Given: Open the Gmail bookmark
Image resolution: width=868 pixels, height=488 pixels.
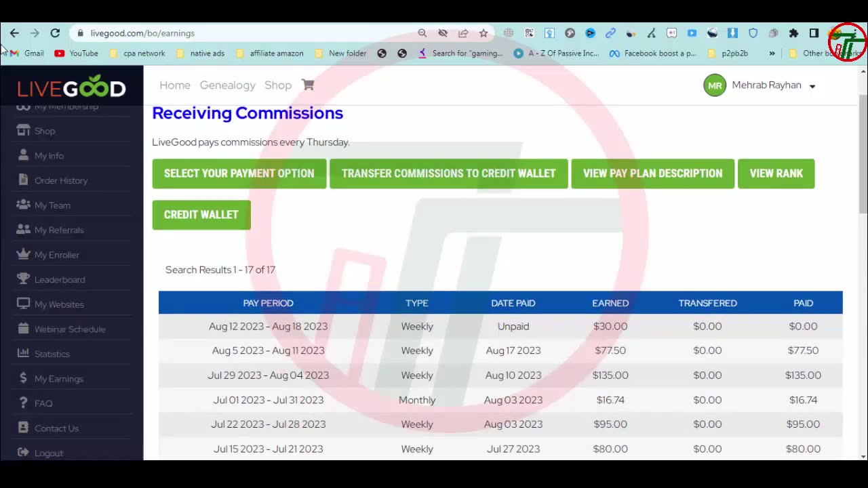Looking at the screenshot, I should 27,54.
